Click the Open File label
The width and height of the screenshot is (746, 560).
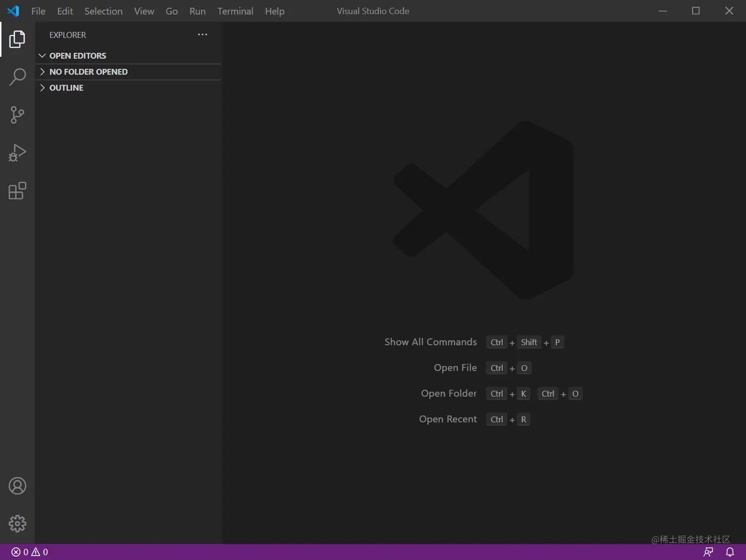point(455,368)
